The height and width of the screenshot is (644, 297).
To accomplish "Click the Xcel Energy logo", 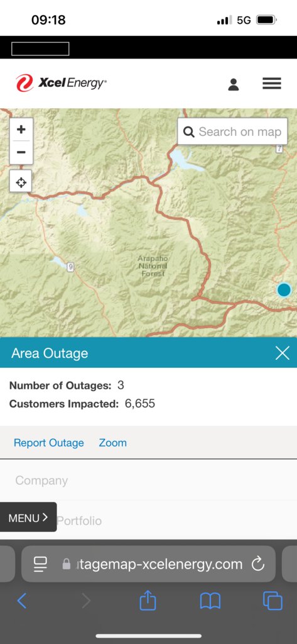I will coord(61,83).
